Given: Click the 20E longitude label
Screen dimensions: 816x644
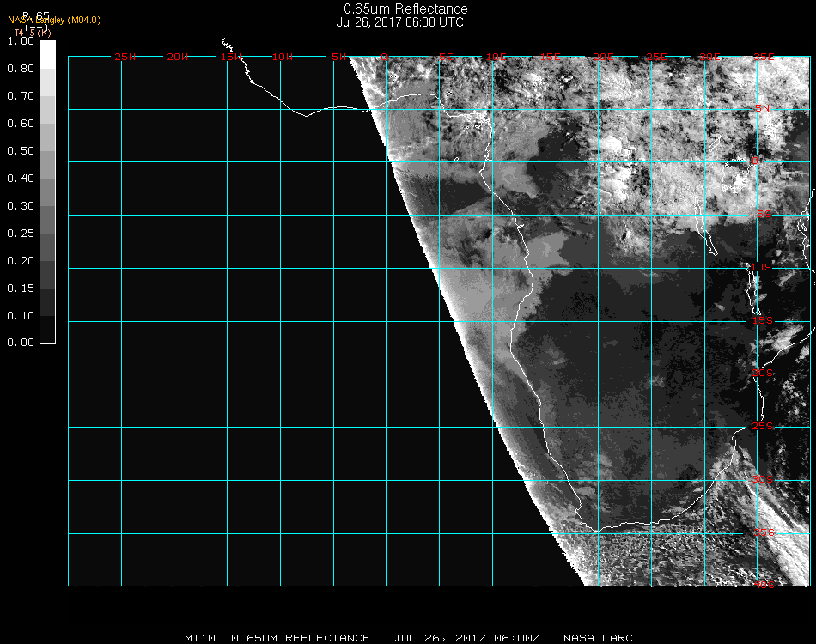Looking at the screenshot, I should pos(604,58).
